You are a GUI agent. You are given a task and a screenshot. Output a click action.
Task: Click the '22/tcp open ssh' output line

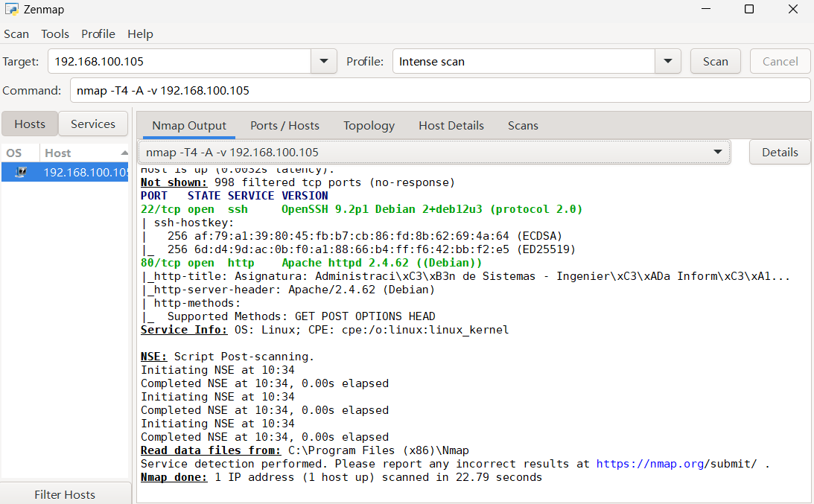click(x=361, y=209)
